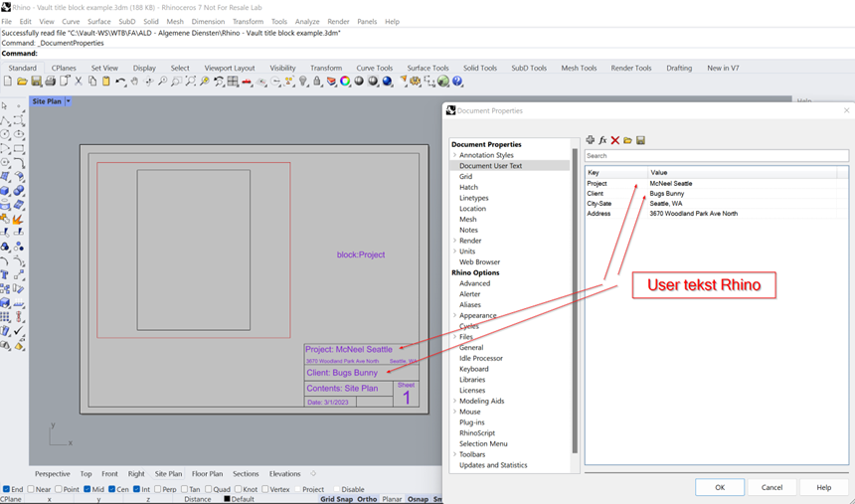Expand the Mouse tree node
This screenshot has height=504, width=855.
[x=454, y=412]
